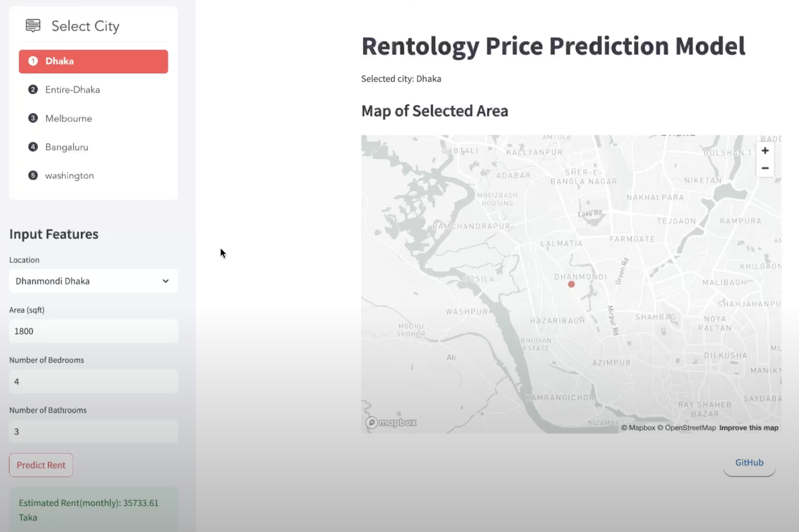Click the Select City menu icon
The width and height of the screenshot is (799, 532).
[33, 26]
